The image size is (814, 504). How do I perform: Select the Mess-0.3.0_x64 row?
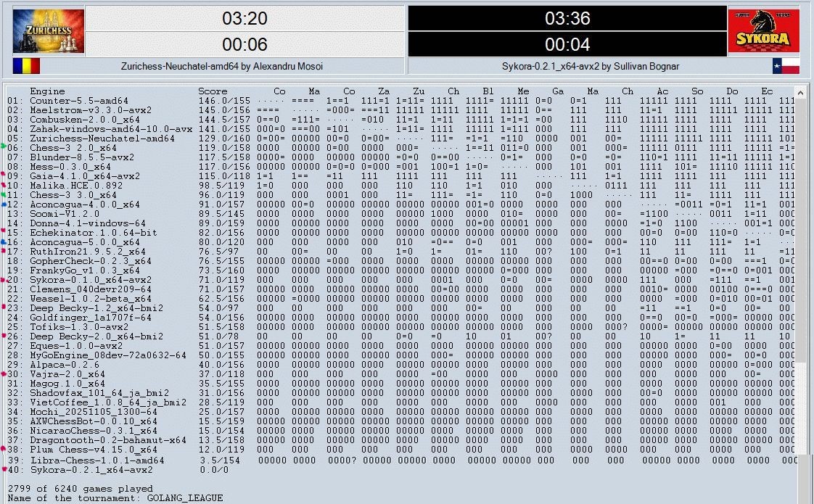(x=400, y=167)
